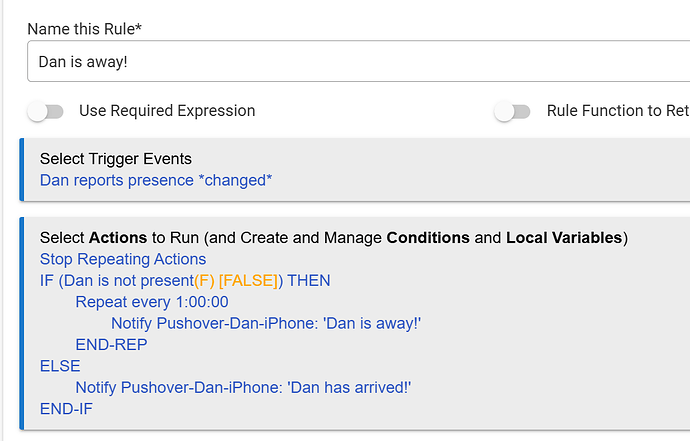Toggle the Use Required Expression switch
690x441 pixels.
45,111
